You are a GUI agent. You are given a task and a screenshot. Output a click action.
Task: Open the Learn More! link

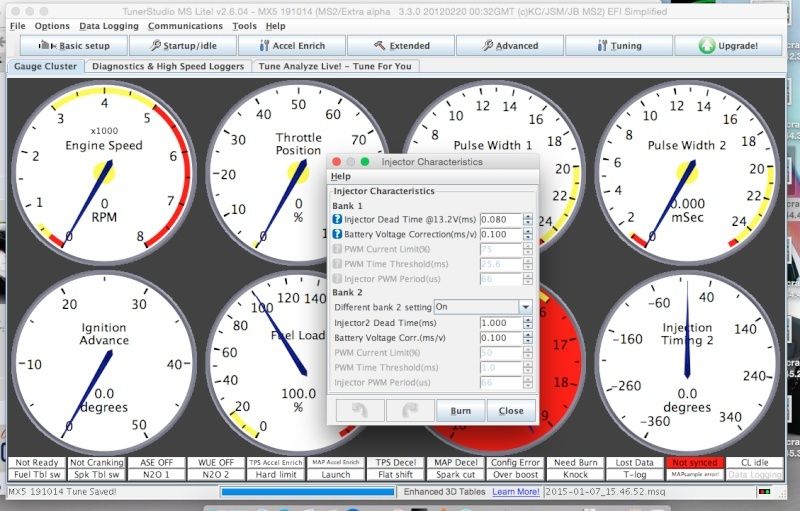click(515, 492)
